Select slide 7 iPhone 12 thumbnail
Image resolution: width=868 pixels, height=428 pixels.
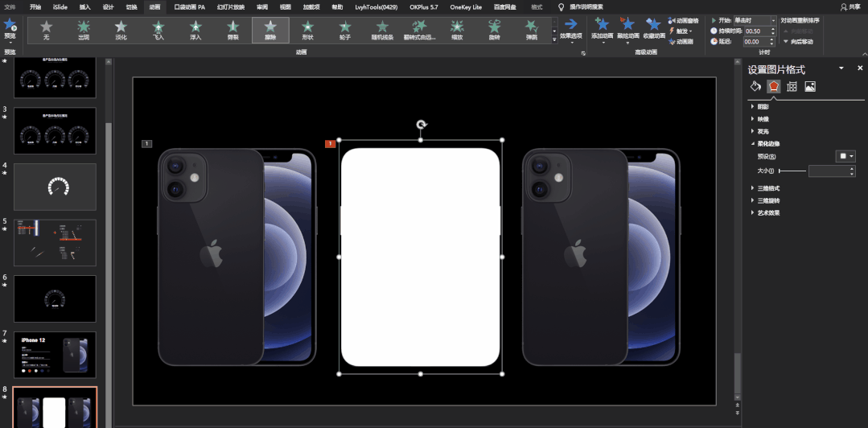(x=54, y=354)
